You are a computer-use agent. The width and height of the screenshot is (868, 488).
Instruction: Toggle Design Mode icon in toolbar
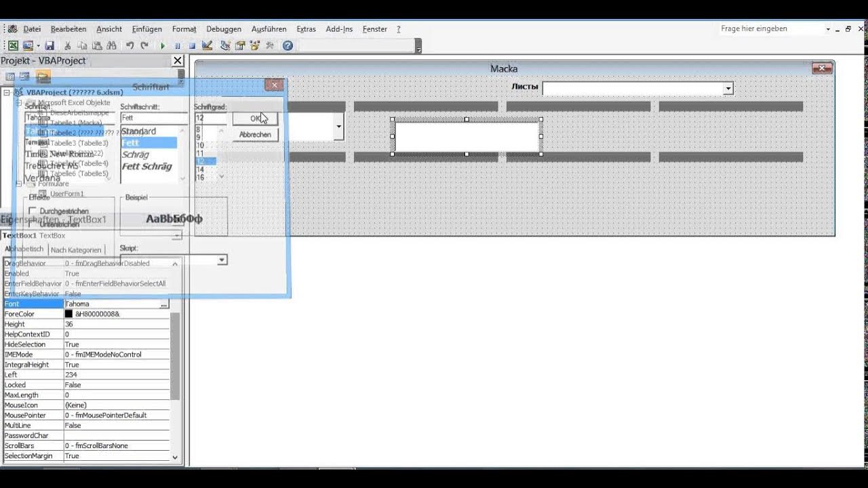[x=207, y=45]
